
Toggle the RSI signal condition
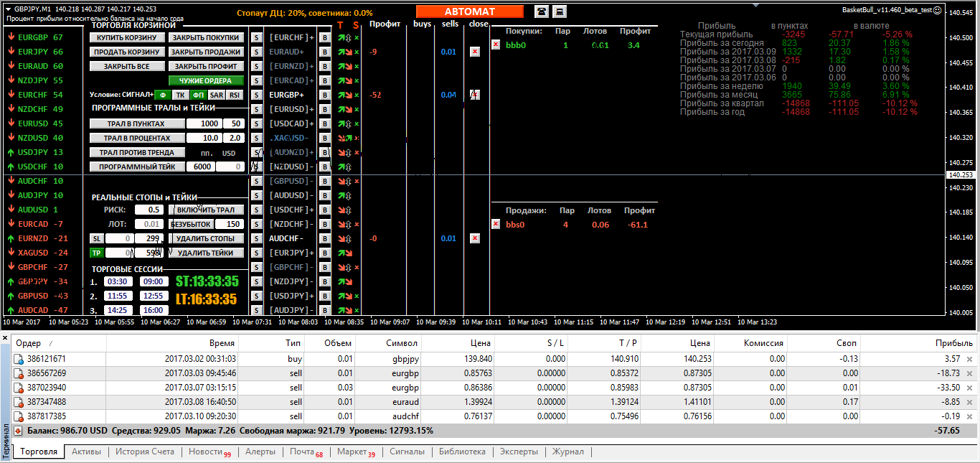click(235, 95)
